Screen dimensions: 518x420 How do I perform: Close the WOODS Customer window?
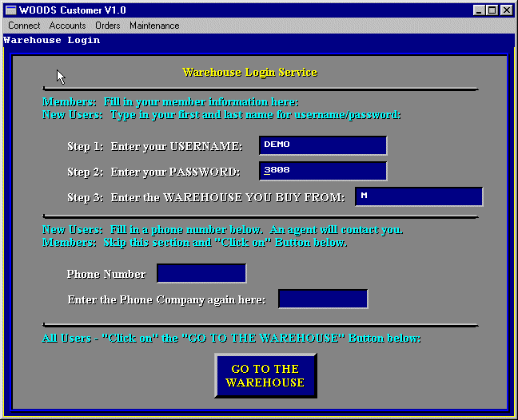506,10
